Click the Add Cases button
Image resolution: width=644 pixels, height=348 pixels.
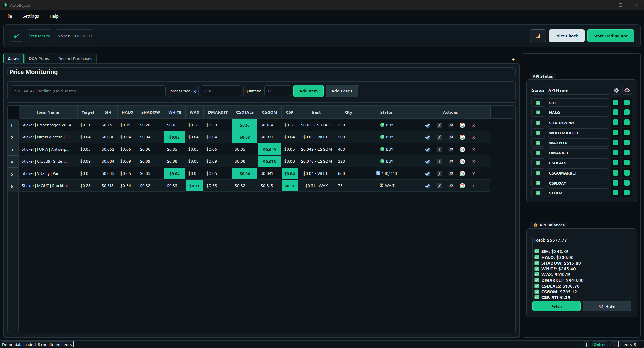tap(341, 91)
